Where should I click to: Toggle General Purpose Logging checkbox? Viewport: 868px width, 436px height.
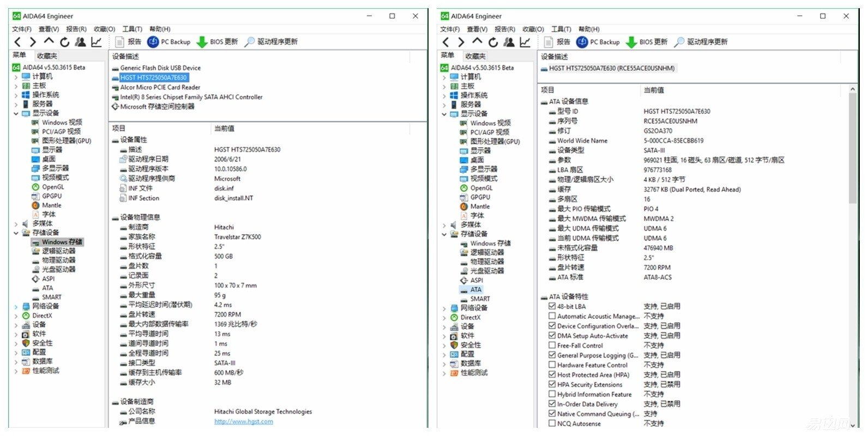pos(552,355)
